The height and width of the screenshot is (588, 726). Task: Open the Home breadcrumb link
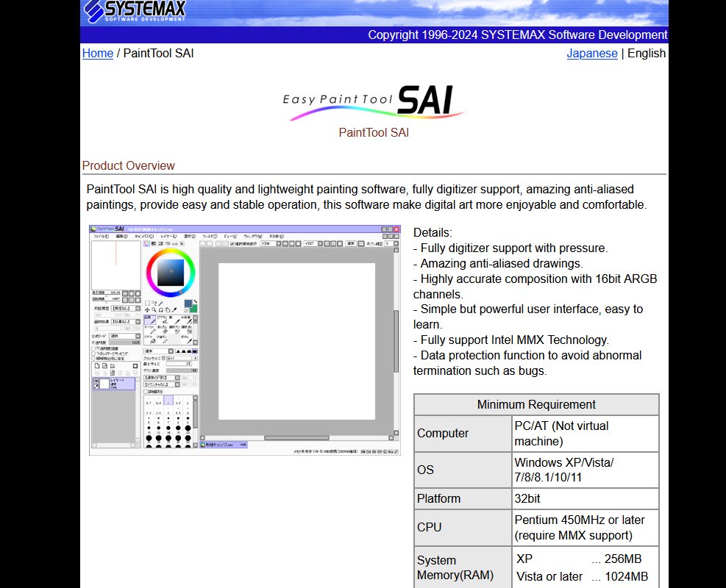[x=98, y=53]
